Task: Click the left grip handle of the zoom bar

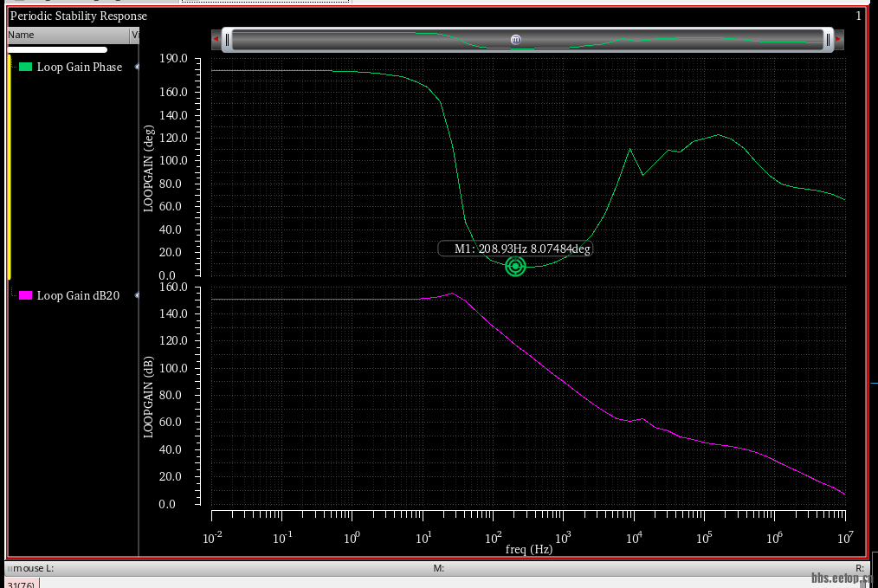Action: 227,39
